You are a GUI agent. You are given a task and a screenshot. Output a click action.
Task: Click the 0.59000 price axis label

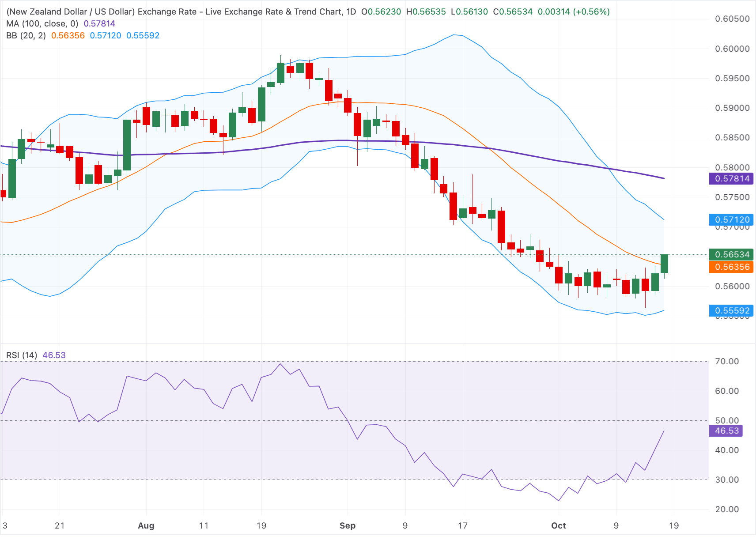pyautogui.click(x=732, y=108)
